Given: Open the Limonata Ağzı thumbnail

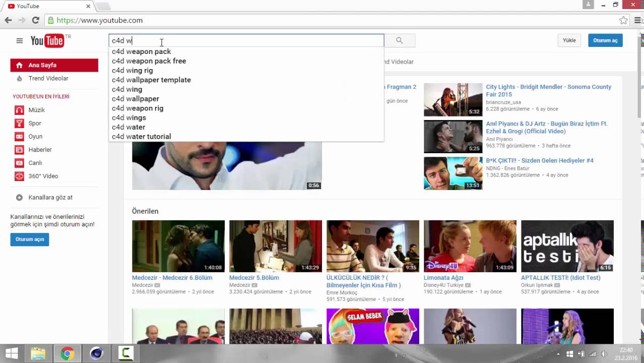Looking at the screenshot, I should point(470,246).
